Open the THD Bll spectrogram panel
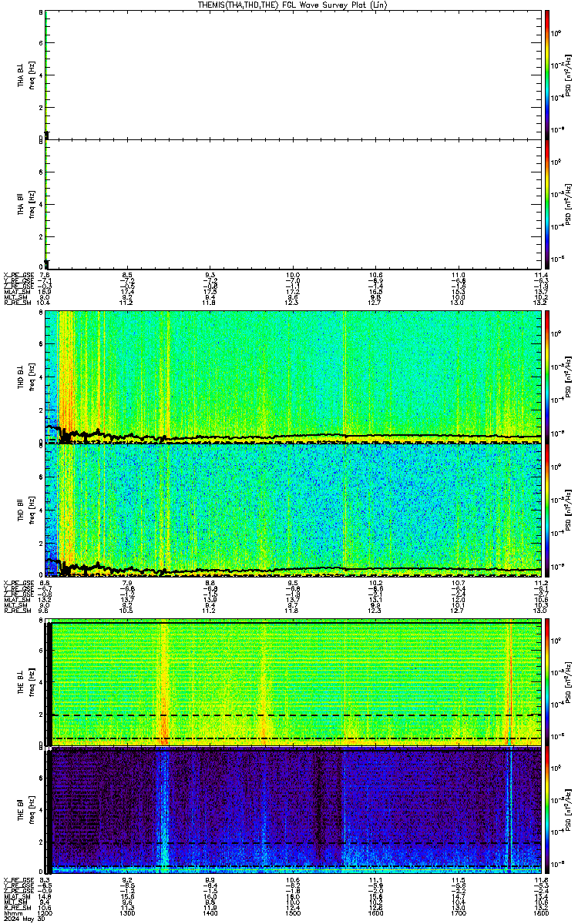 click(x=294, y=510)
